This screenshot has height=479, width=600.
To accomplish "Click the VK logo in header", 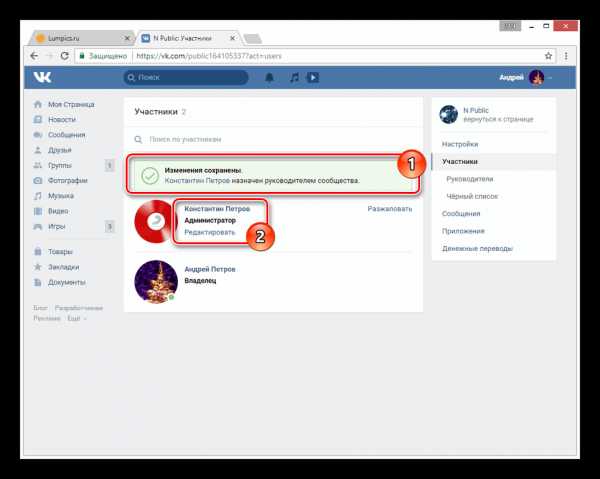I will pyautogui.click(x=42, y=77).
